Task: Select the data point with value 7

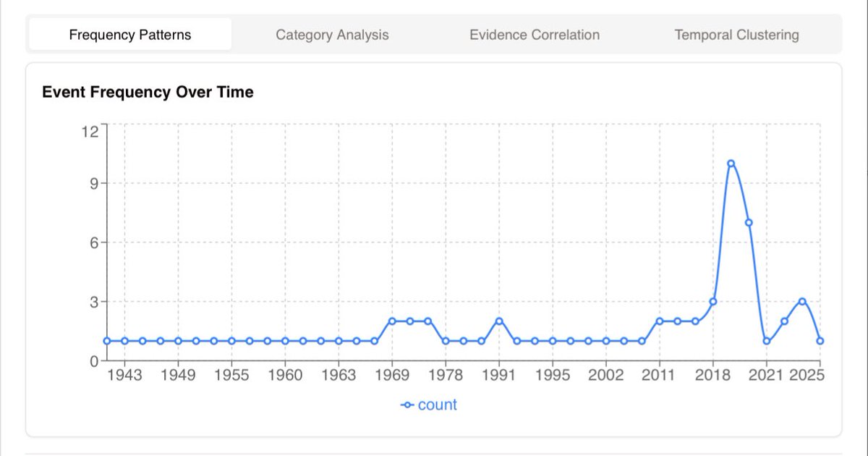Action: tap(749, 223)
